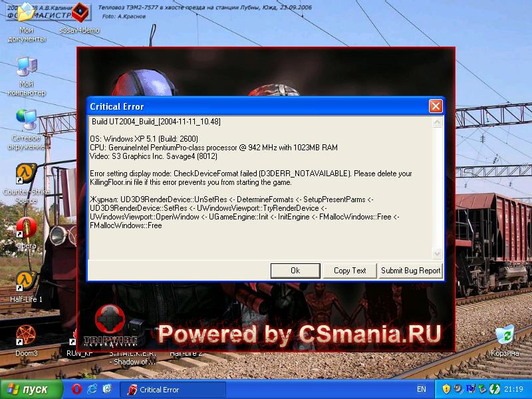Select the S.T.A.L.K.E.R. Shadow of desktop shortcut
The image size is (532, 399).
pos(132,357)
